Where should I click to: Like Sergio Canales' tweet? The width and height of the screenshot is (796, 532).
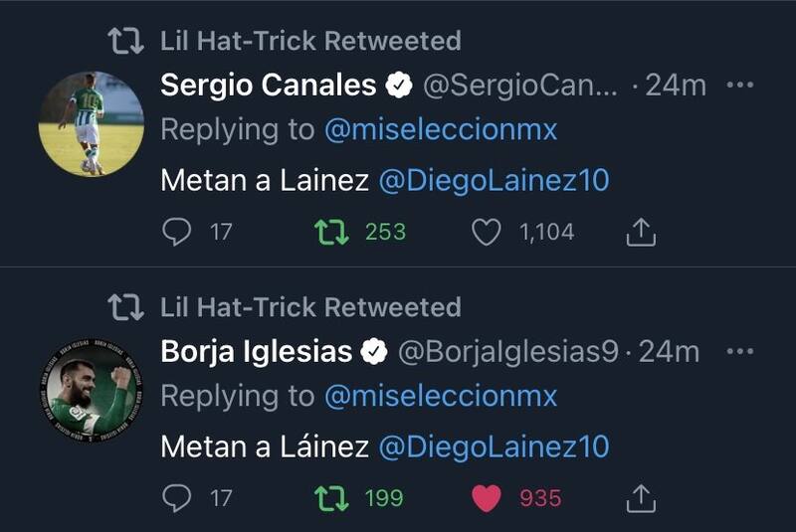tap(486, 233)
